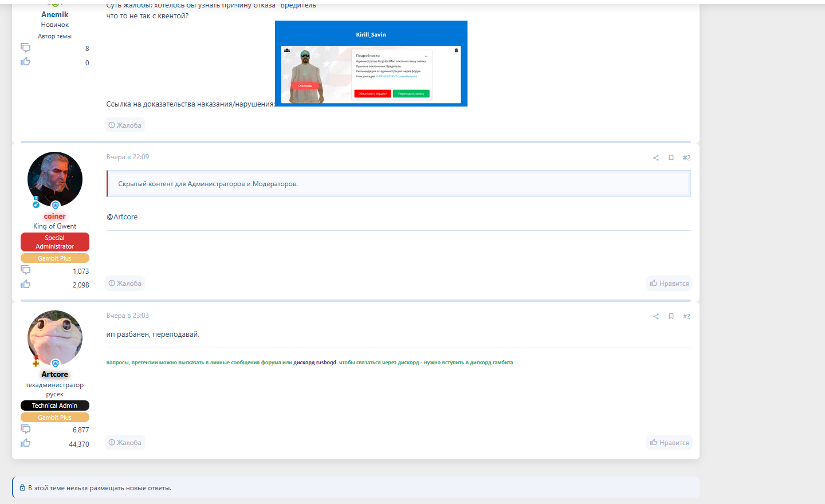825x504 pixels.
Task: Click the Technical Admin badge
Action: 55,405
